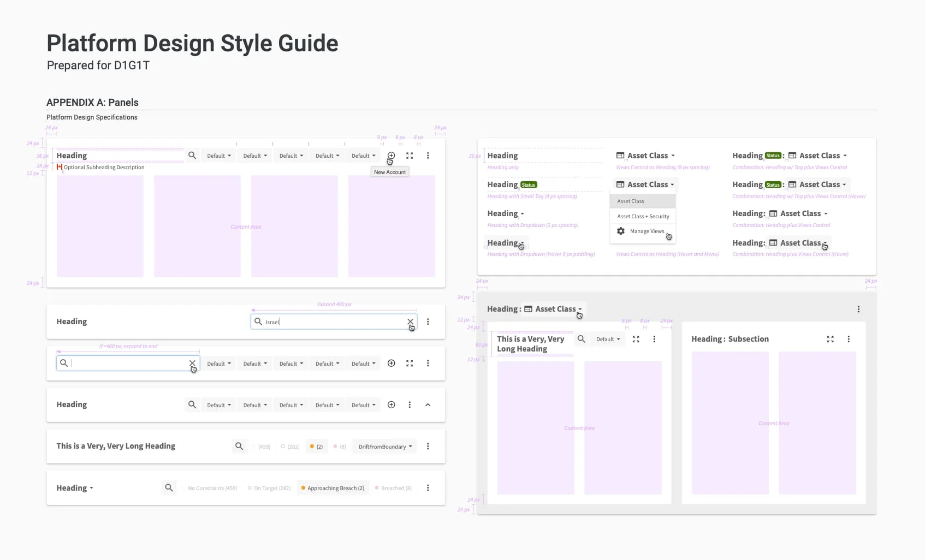Open the last Default dropdown in the collapsible Heading panel
The height and width of the screenshot is (560, 925).
coord(363,405)
